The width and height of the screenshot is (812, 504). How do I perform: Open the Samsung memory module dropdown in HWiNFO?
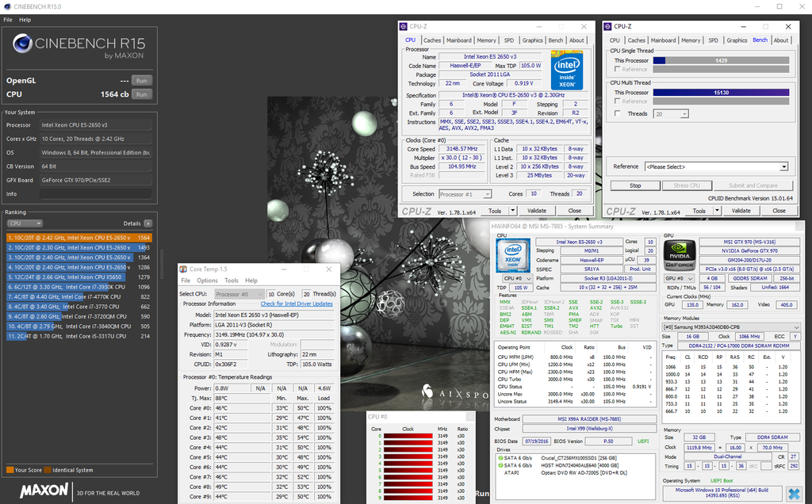(x=731, y=327)
